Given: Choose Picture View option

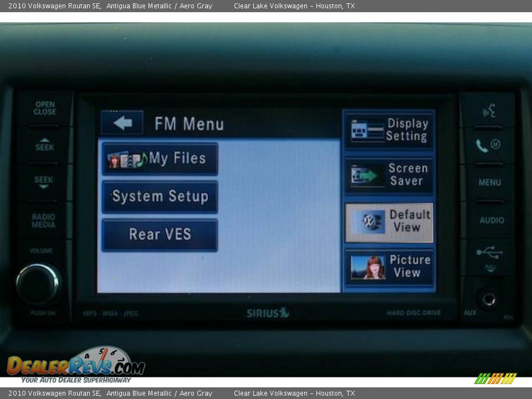Looking at the screenshot, I should pyautogui.click(x=389, y=267).
